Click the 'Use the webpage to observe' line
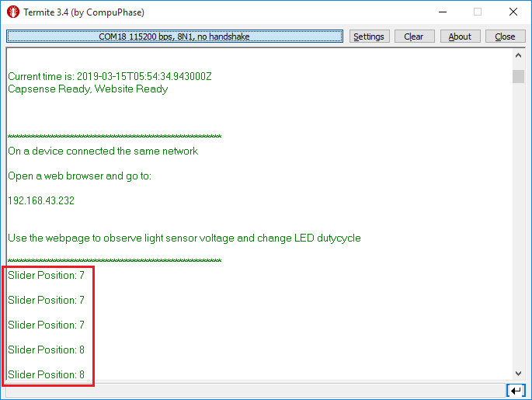532x400 pixels. click(184, 238)
